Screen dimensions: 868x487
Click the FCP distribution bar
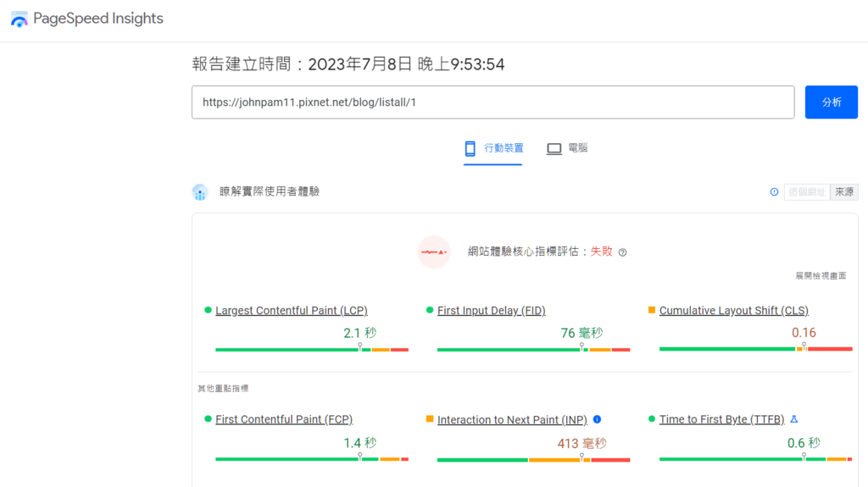(x=312, y=459)
